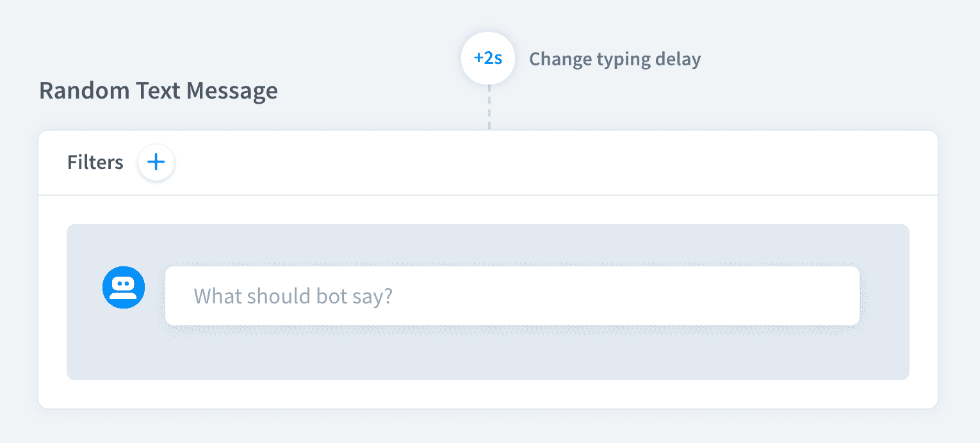Place cursor in bot reply placeholder text
This screenshot has height=443, width=980.
[x=293, y=296]
